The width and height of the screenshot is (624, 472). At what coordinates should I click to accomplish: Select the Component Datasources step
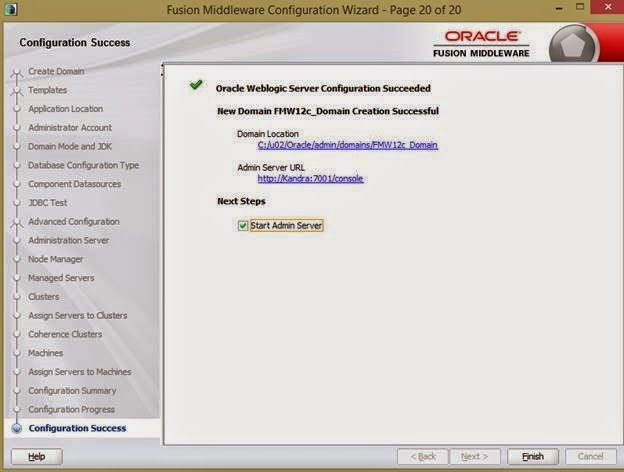(74, 184)
